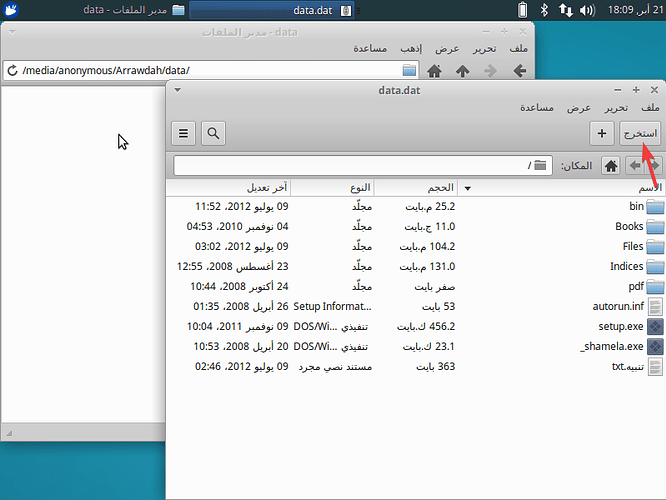This screenshot has width=666, height=500.
Task: Open data.dat window menu arrow in titlebar
Action: pos(176,89)
